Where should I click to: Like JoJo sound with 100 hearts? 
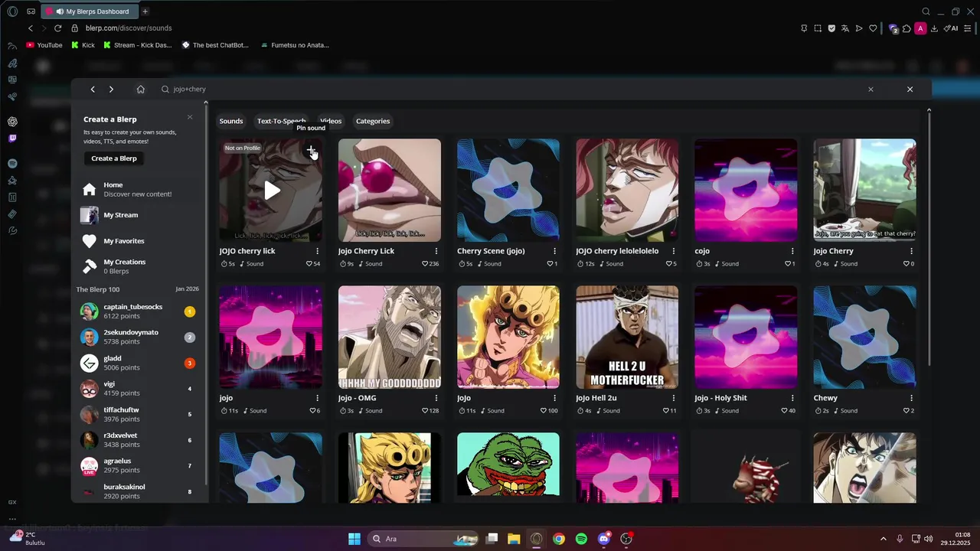click(x=544, y=411)
